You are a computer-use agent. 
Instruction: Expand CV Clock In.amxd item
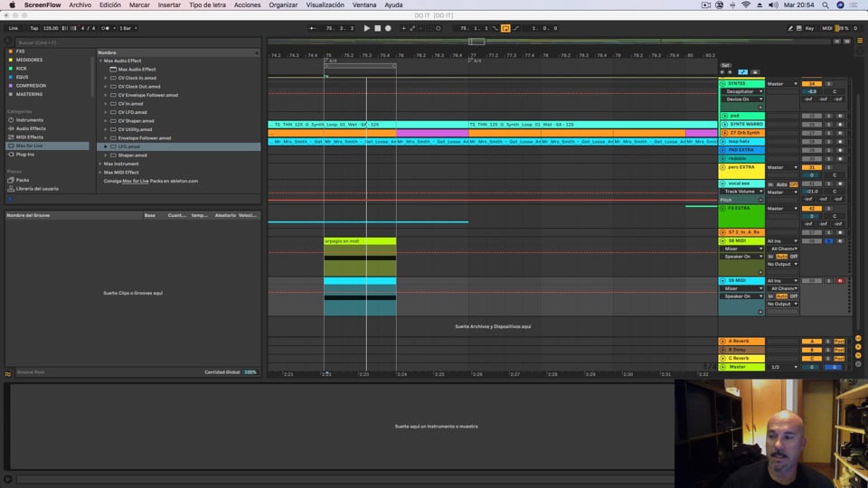point(106,78)
